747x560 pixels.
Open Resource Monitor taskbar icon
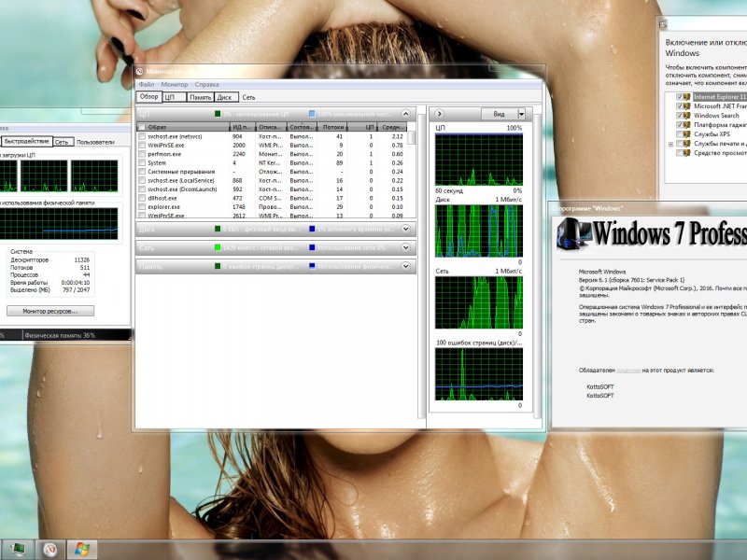pos(50,549)
